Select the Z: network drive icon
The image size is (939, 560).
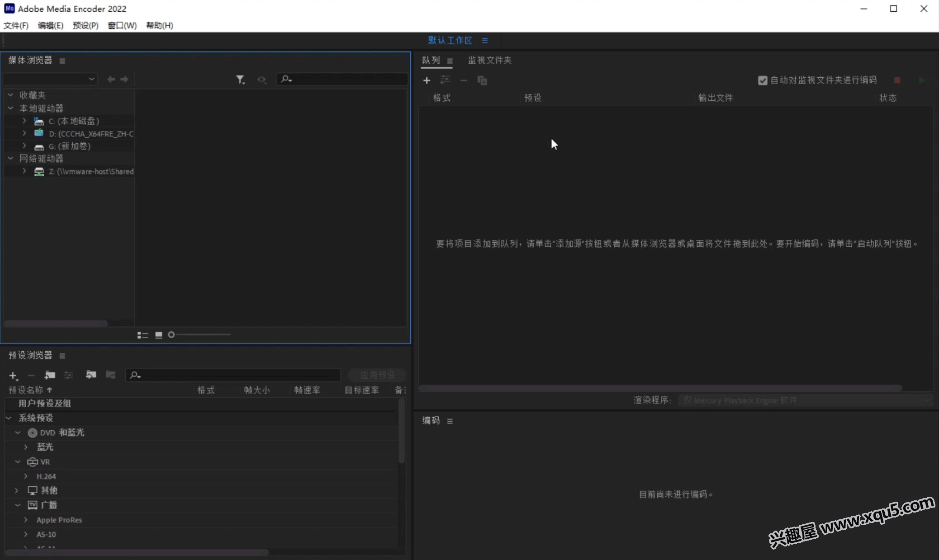pyautogui.click(x=39, y=172)
